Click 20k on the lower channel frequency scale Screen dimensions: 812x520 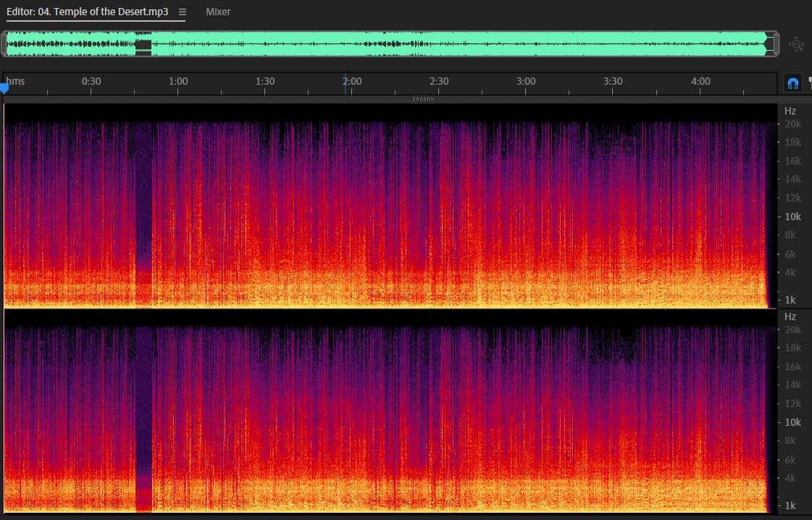point(793,330)
